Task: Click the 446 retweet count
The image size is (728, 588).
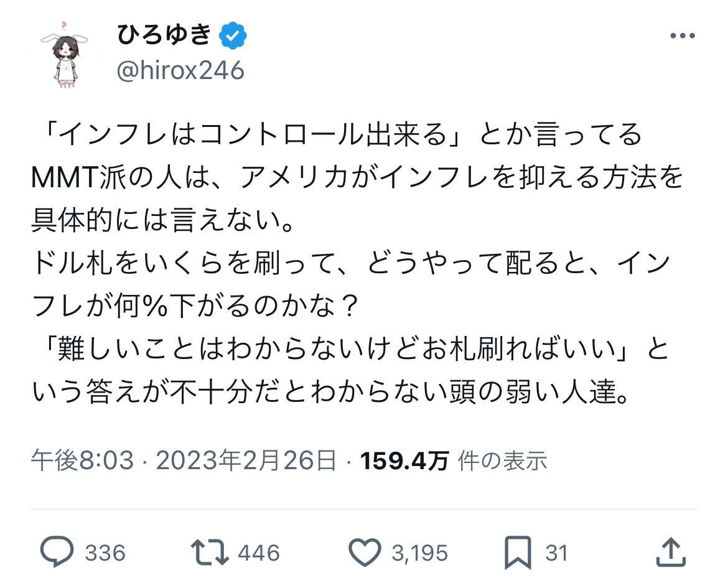Action: pos(259,553)
